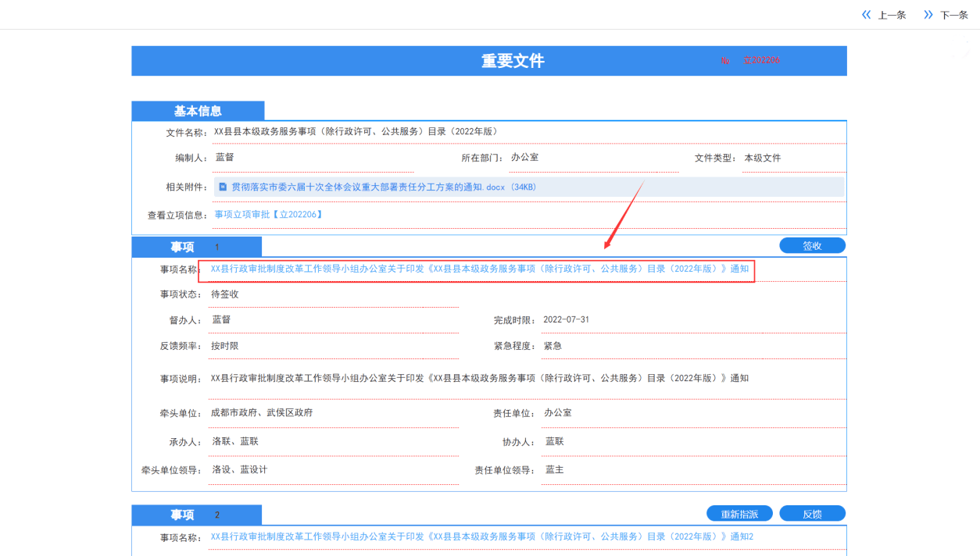This screenshot has width=980, height=556.
Task: Click 承办人 value 洛联、蓝联
Action: click(x=235, y=442)
